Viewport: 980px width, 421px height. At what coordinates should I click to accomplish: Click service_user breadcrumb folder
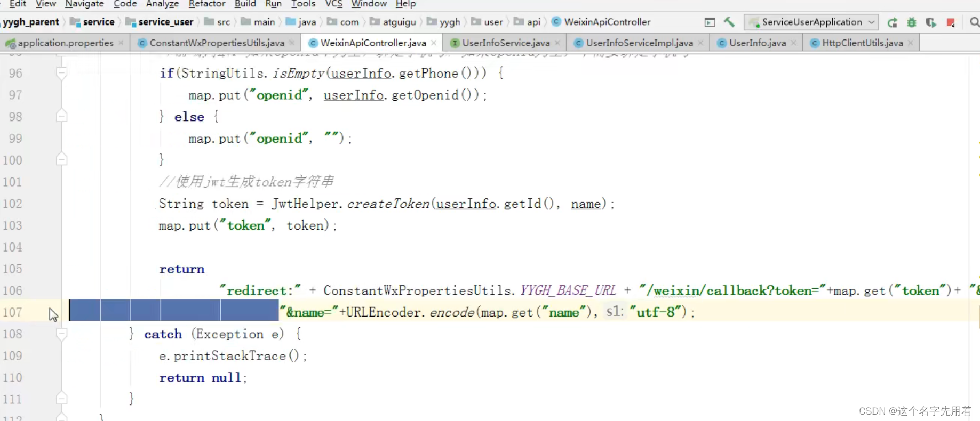pyautogui.click(x=160, y=22)
